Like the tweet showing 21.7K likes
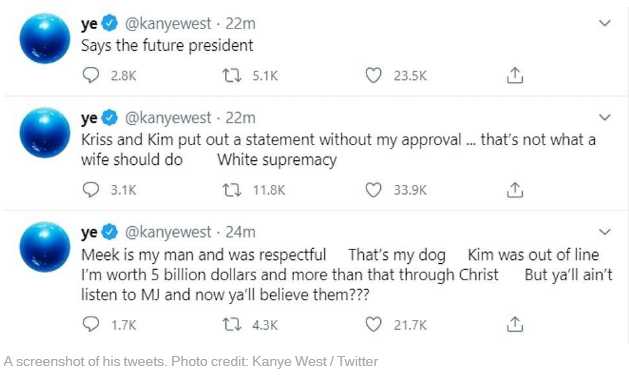Image resolution: width=629 pixels, height=380 pixels. coord(373,324)
